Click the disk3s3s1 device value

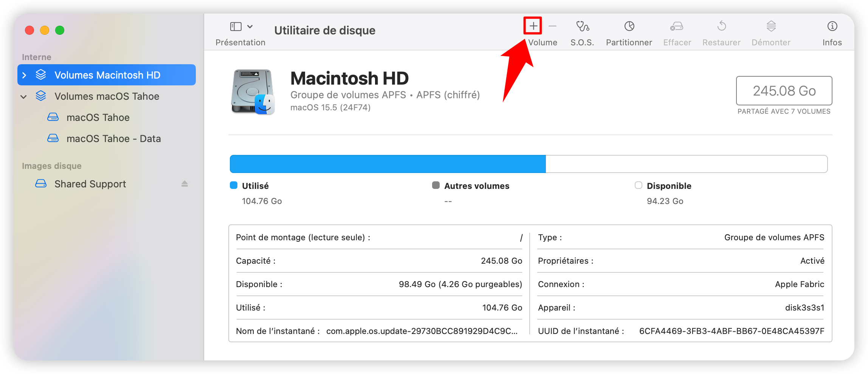pos(804,308)
